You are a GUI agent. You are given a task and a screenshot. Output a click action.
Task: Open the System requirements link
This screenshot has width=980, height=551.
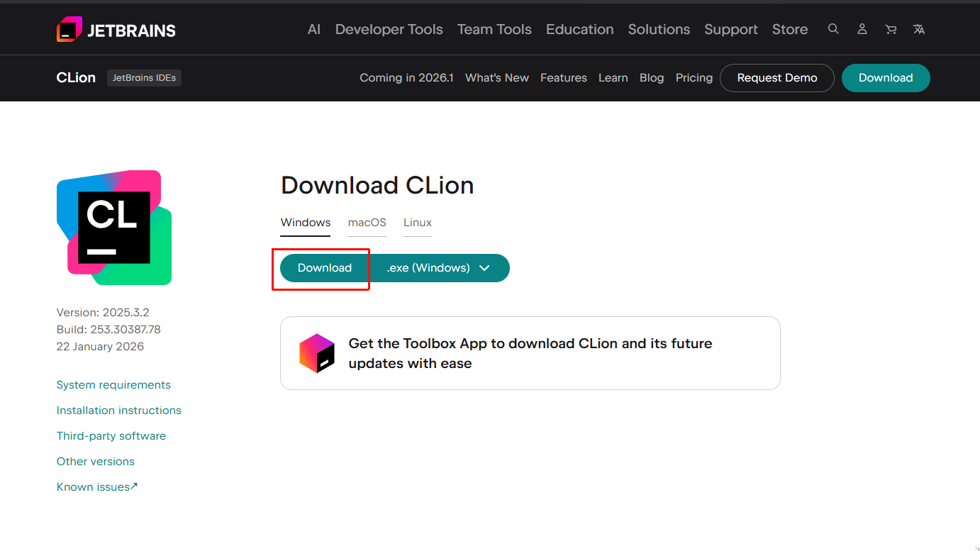(x=113, y=385)
